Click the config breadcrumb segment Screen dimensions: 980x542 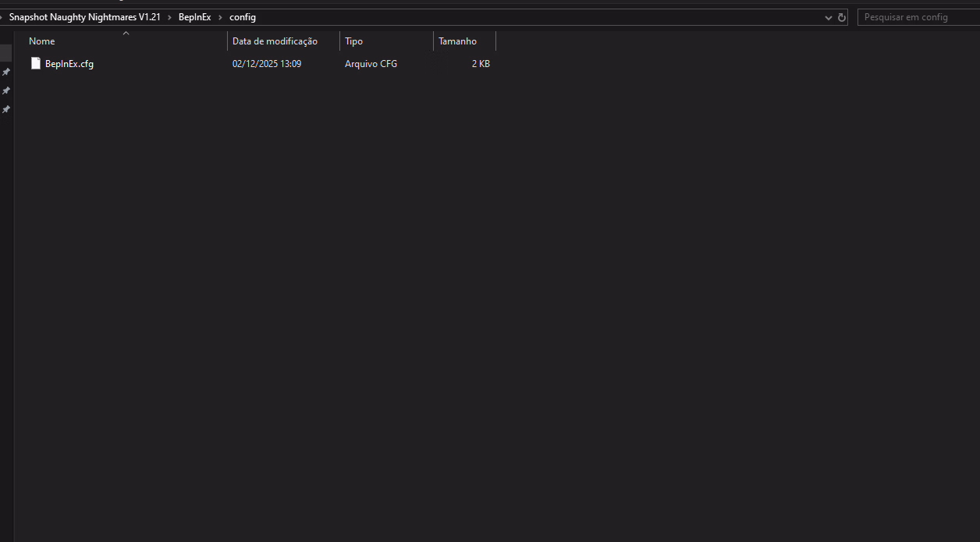[x=243, y=17]
